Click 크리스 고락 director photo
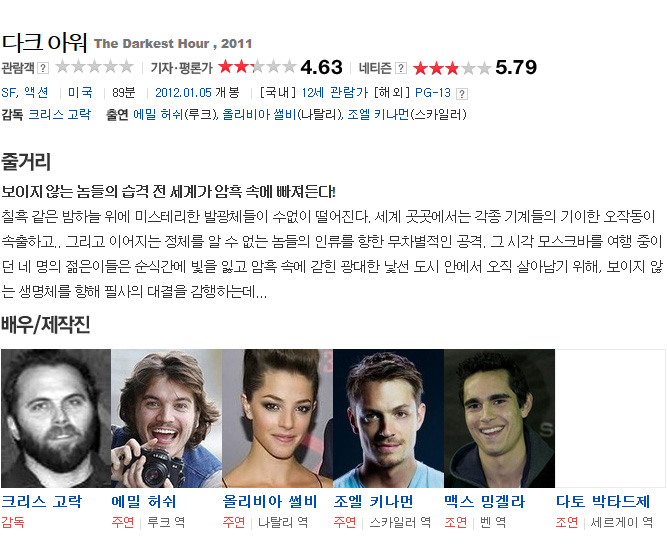Viewport: 667px width, 557px height. [x=56, y=418]
